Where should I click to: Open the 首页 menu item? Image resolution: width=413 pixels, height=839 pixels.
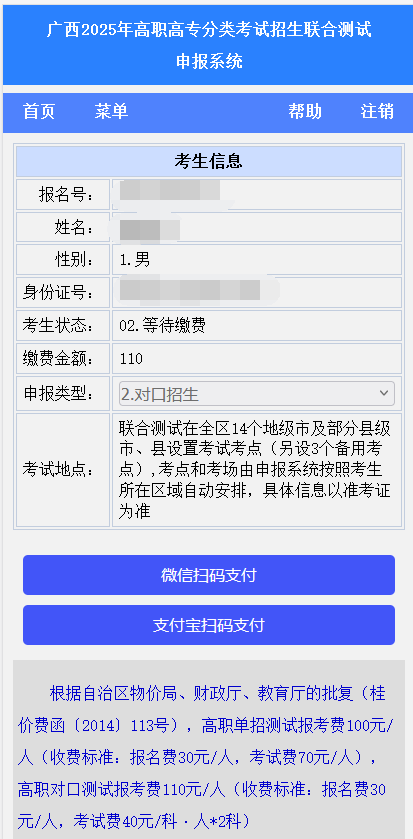tap(39, 111)
